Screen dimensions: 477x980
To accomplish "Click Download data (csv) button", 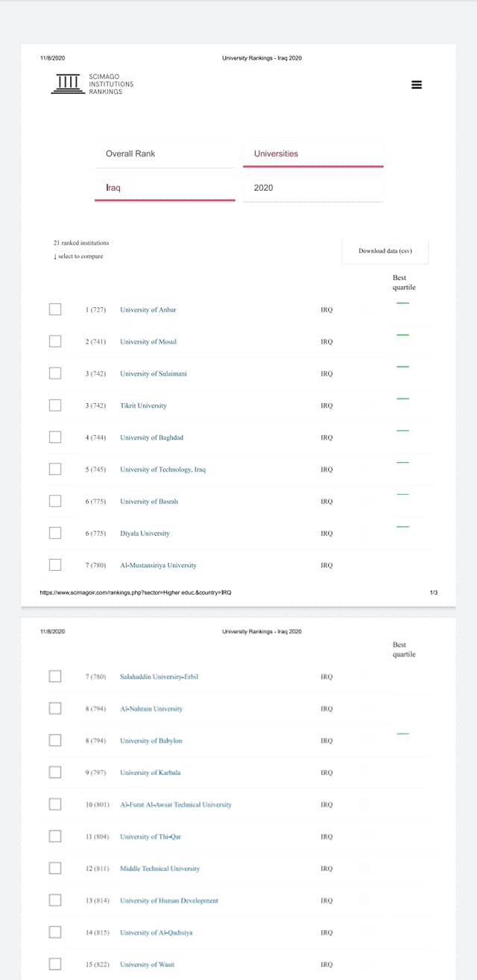I will pyautogui.click(x=385, y=251).
